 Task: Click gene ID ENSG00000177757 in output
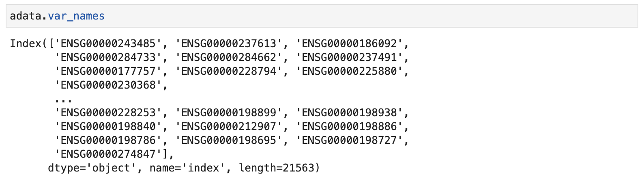point(108,71)
